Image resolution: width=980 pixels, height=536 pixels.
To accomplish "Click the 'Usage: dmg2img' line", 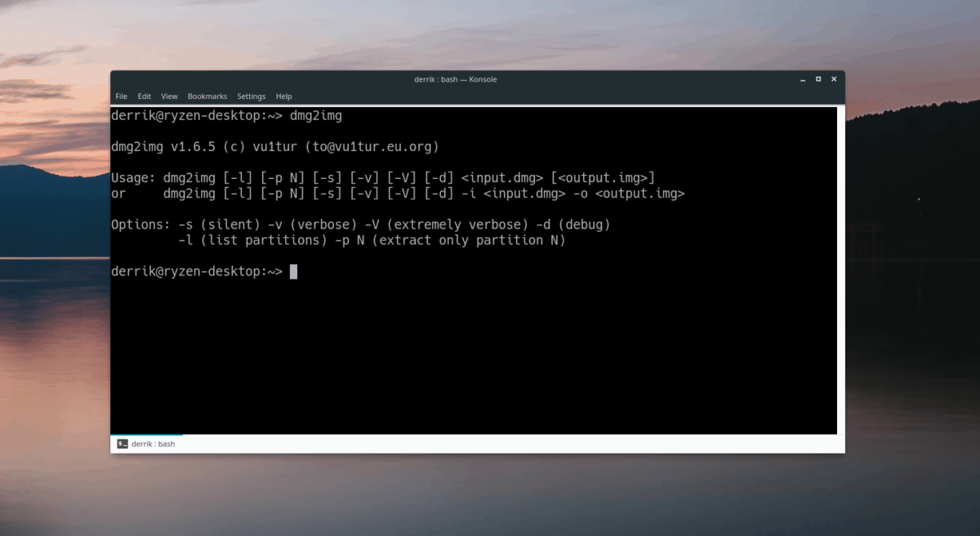I will tap(383, 178).
